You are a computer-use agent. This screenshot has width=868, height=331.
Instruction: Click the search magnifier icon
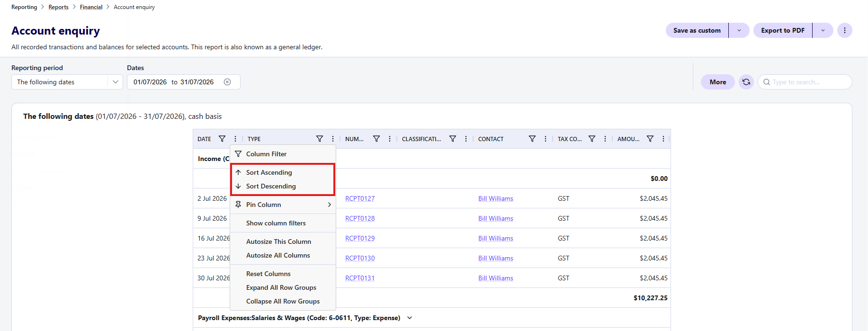767,82
